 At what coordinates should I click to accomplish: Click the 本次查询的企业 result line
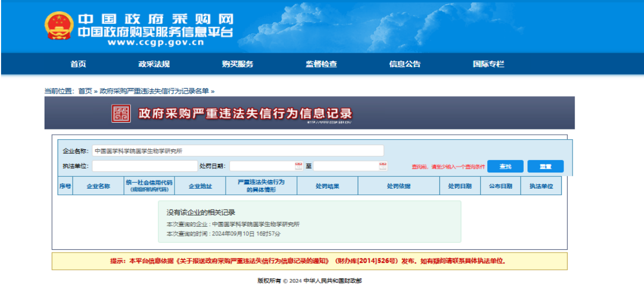pos(233,224)
